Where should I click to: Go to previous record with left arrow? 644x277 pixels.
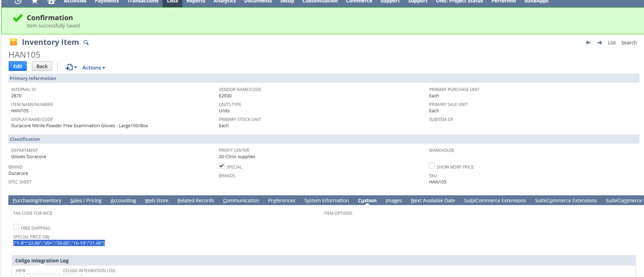pos(588,43)
